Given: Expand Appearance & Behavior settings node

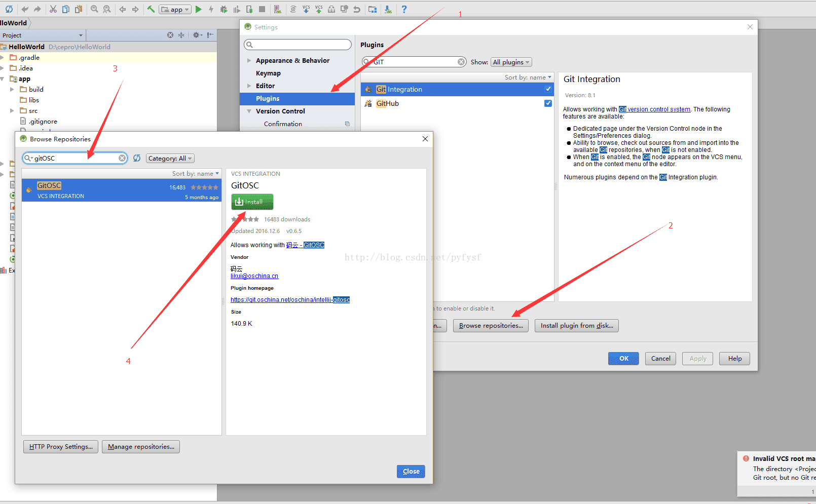Looking at the screenshot, I should tap(249, 60).
